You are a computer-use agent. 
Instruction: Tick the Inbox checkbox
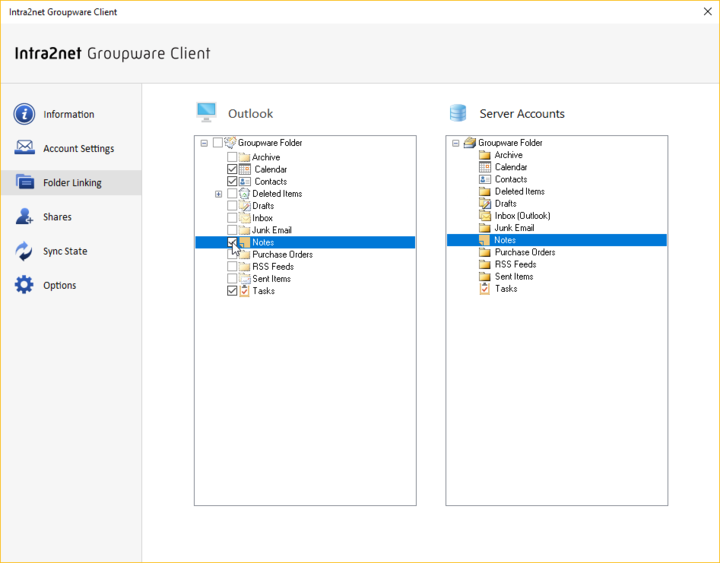coord(232,218)
